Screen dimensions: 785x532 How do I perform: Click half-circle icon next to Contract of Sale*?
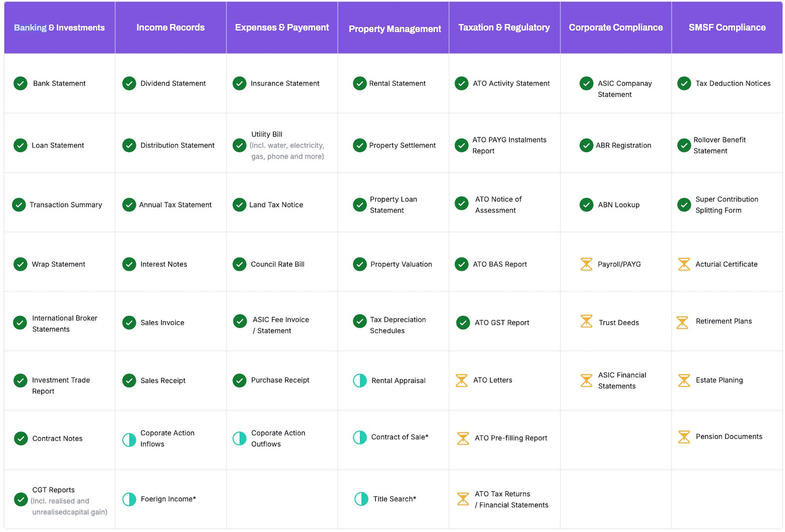(359, 437)
